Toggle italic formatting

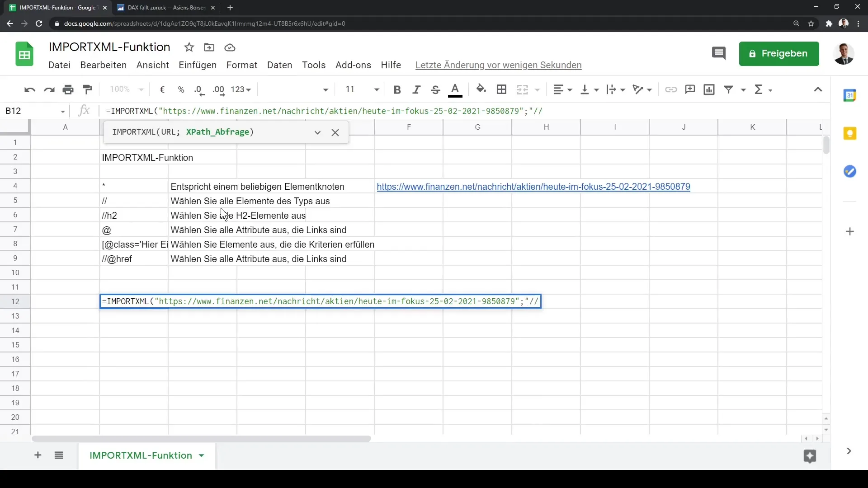click(x=416, y=89)
